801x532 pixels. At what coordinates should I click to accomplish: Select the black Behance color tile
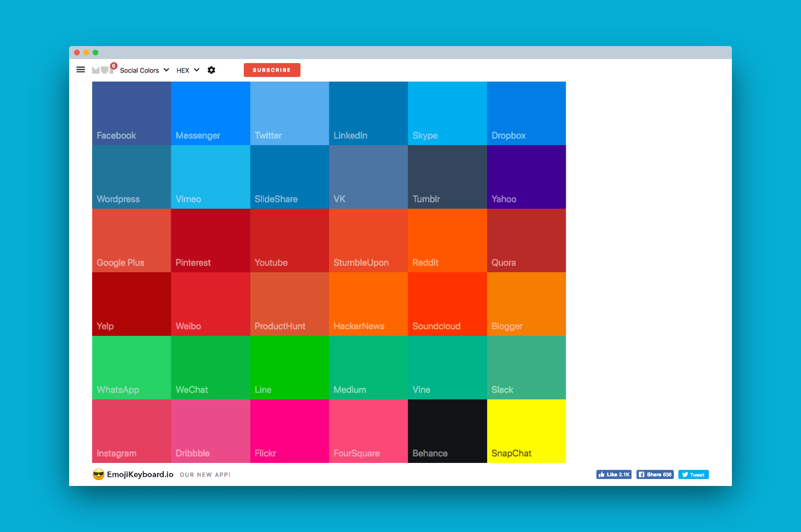click(x=447, y=431)
